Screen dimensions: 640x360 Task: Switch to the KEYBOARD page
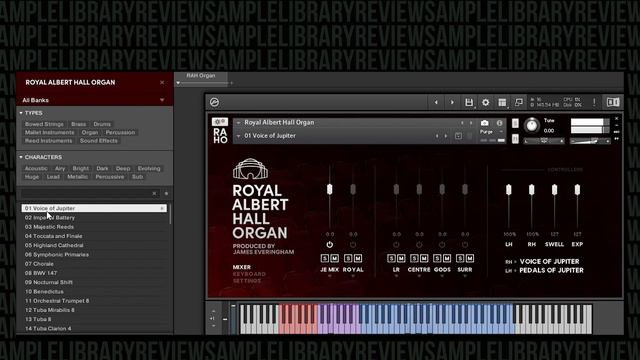pos(249,274)
